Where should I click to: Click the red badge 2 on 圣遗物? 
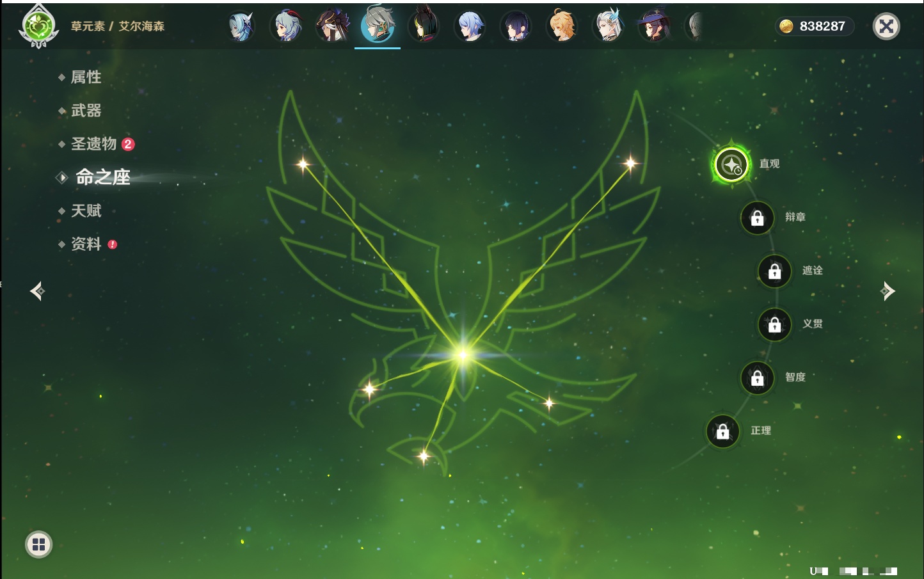point(128,144)
